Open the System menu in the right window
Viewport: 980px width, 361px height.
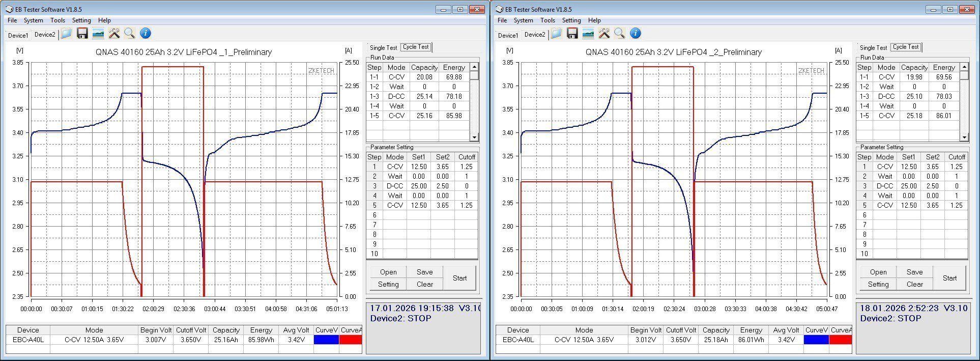point(523,20)
